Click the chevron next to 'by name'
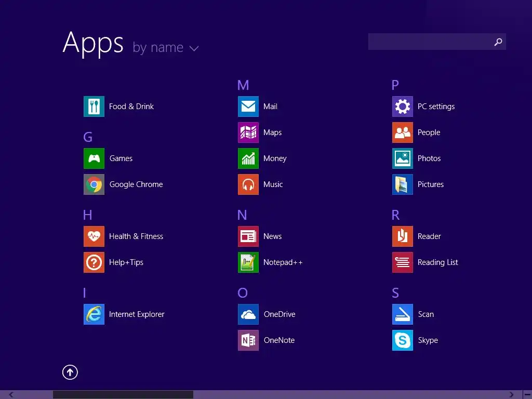Viewport: 532px width, 399px height. pyautogui.click(x=194, y=48)
